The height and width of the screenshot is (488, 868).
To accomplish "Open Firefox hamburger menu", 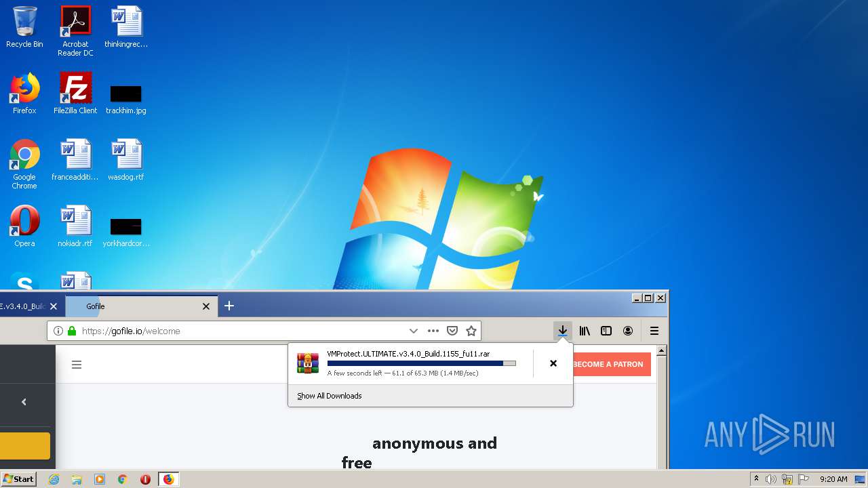I will click(x=654, y=331).
